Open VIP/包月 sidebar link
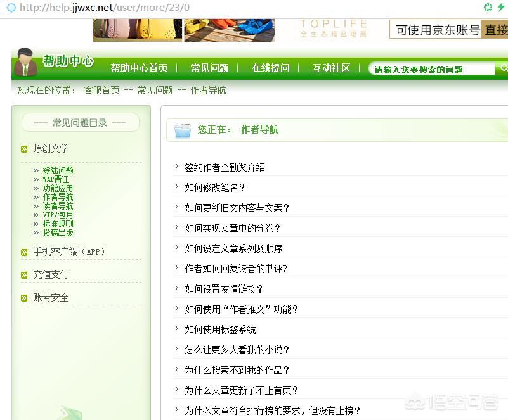The width and height of the screenshot is (508, 420). point(58,215)
